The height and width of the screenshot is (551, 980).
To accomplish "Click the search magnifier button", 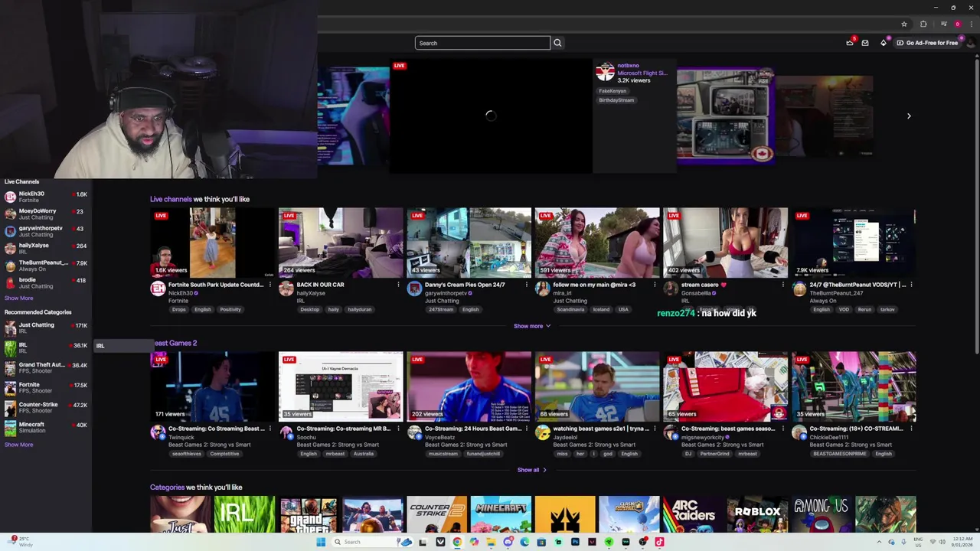I will tap(557, 43).
